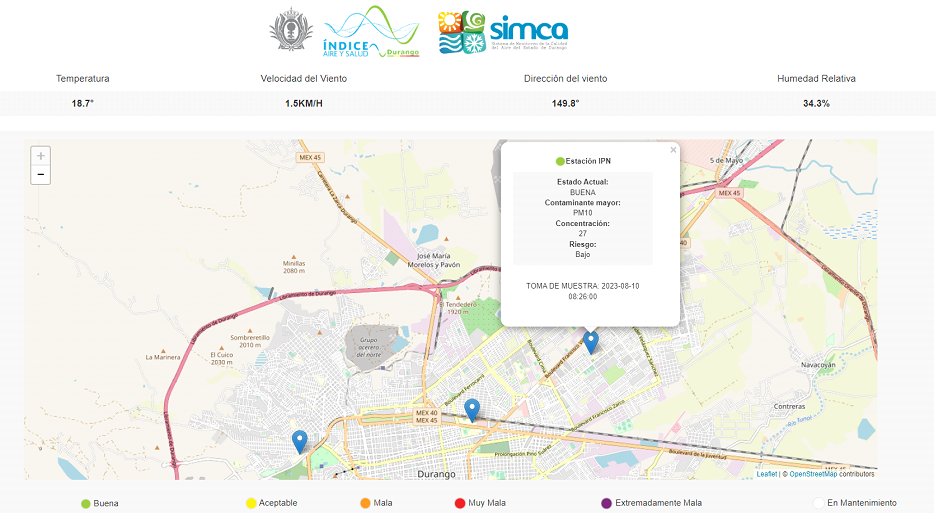
Task: Click the Temperatura value 18.7°
Action: coord(82,103)
